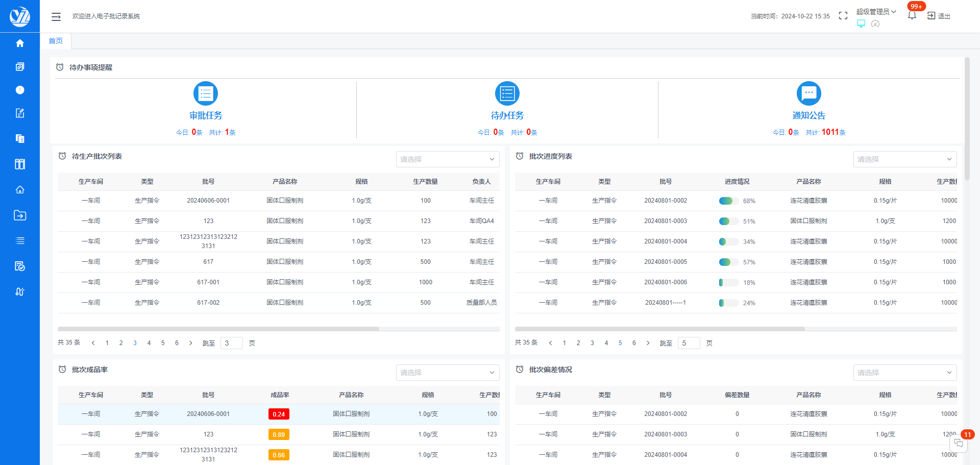The width and height of the screenshot is (980, 465).
Task: Click the red 0.24 yield rate tag
Action: (279, 414)
